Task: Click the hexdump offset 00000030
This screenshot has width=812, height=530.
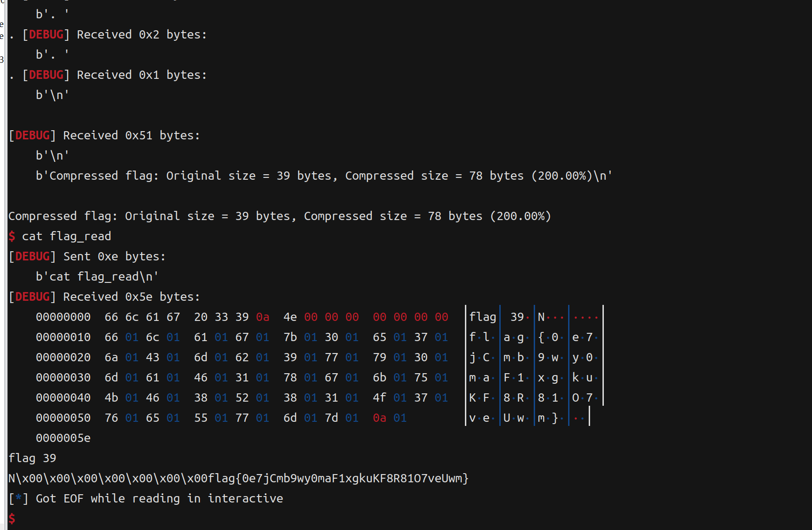Action: click(x=63, y=377)
